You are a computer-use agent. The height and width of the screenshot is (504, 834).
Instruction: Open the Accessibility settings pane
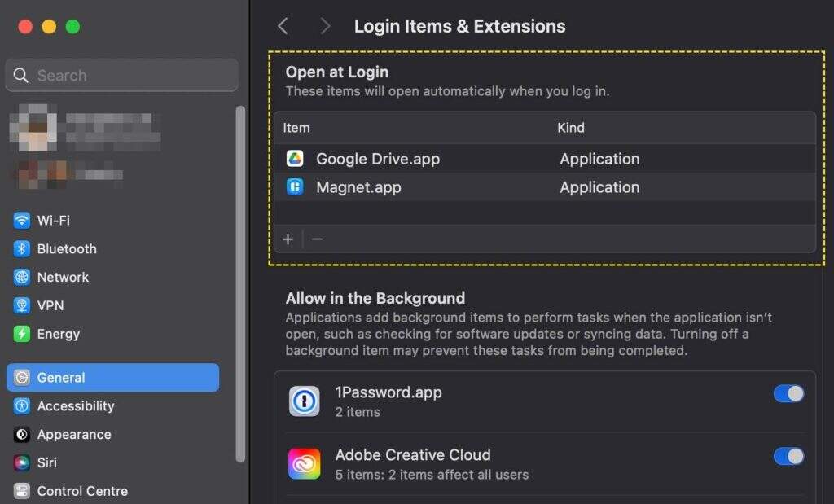point(112,406)
